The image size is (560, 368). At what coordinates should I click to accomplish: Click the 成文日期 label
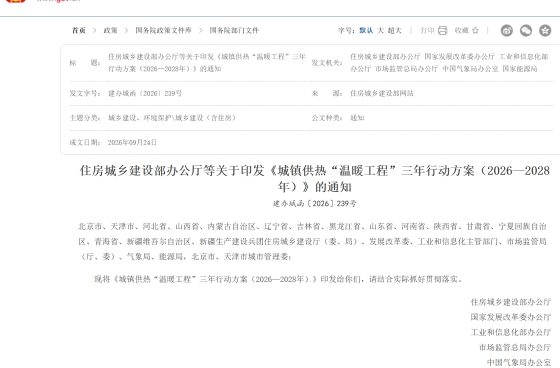[x=85, y=142]
